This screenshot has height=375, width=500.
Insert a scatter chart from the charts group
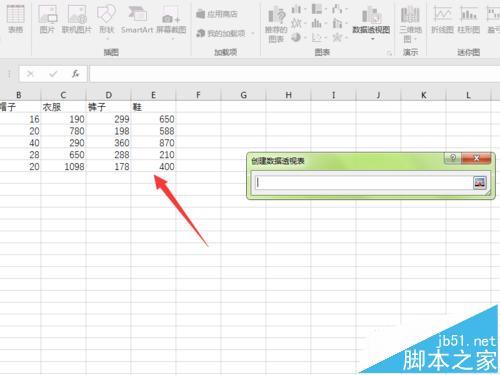(319, 37)
